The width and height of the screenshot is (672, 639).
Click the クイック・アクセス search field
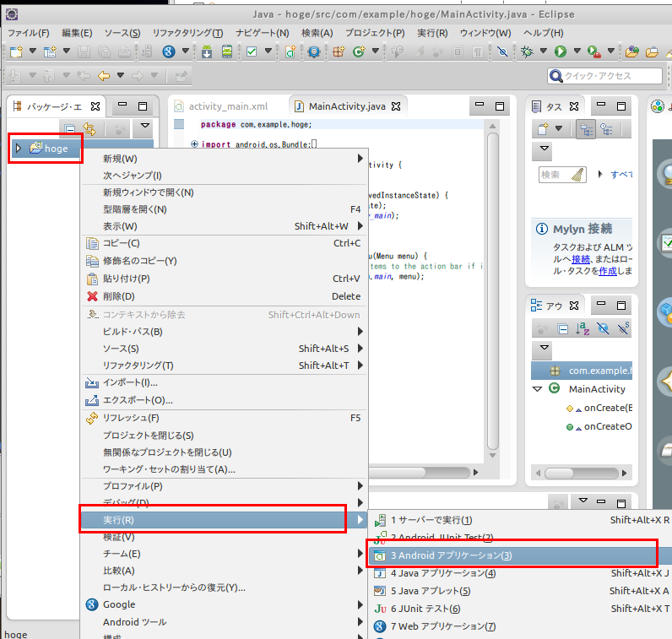click(604, 76)
